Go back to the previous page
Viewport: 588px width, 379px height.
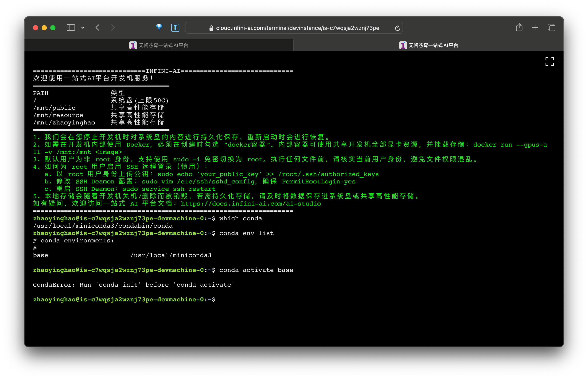click(98, 28)
